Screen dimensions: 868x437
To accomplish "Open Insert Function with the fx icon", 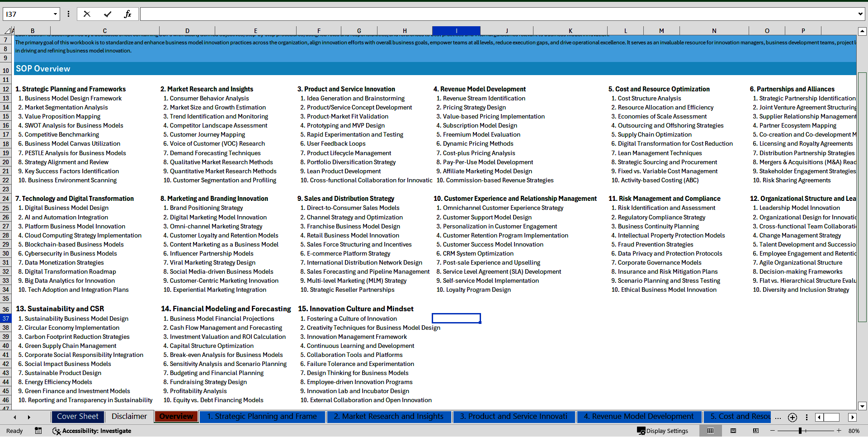I will (x=128, y=14).
